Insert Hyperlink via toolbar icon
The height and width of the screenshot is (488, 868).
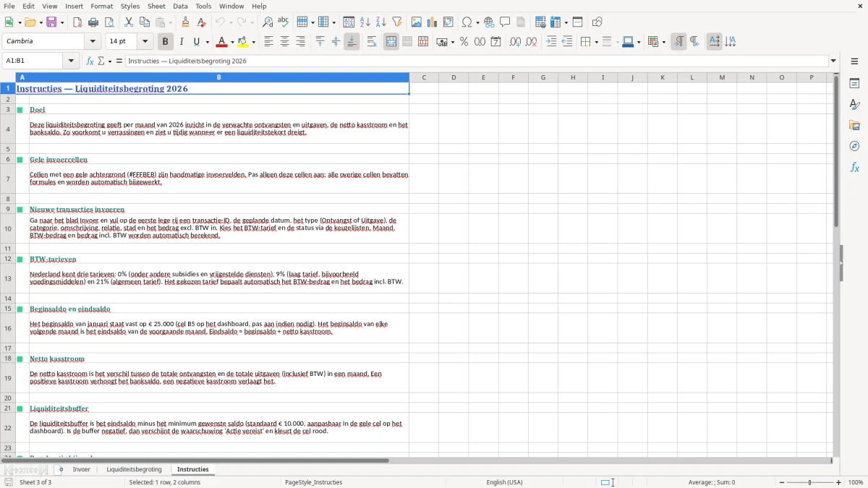(x=489, y=22)
